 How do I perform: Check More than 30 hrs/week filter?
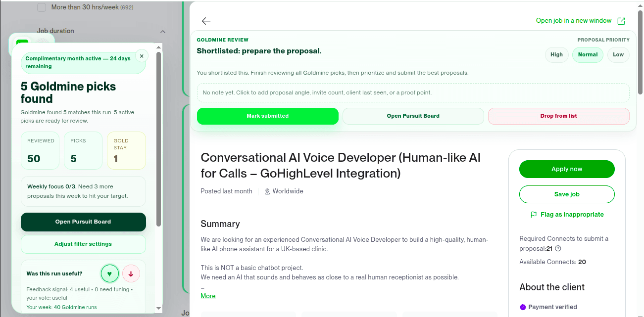coord(42,7)
